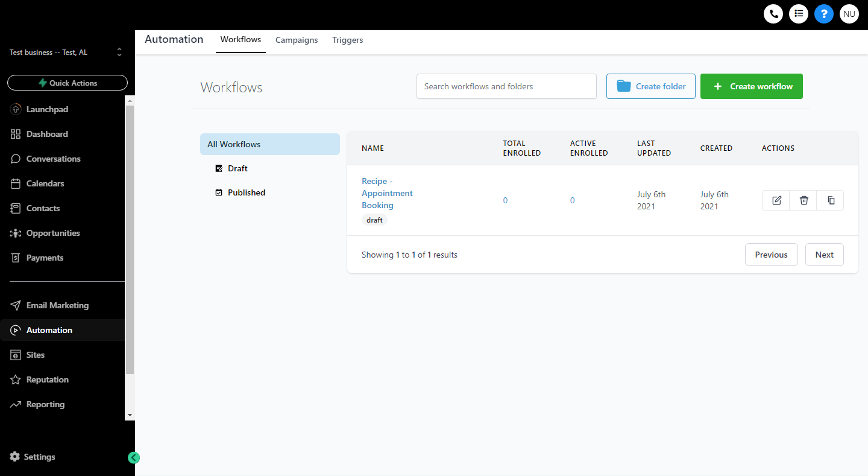Click the Dashboard grid icon
The image size is (868, 476).
point(16,134)
